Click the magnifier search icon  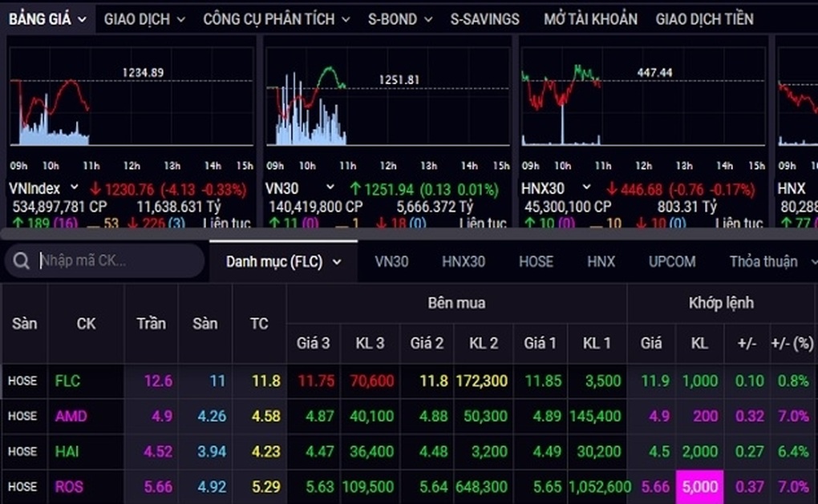pyautogui.click(x=22, y=261)
